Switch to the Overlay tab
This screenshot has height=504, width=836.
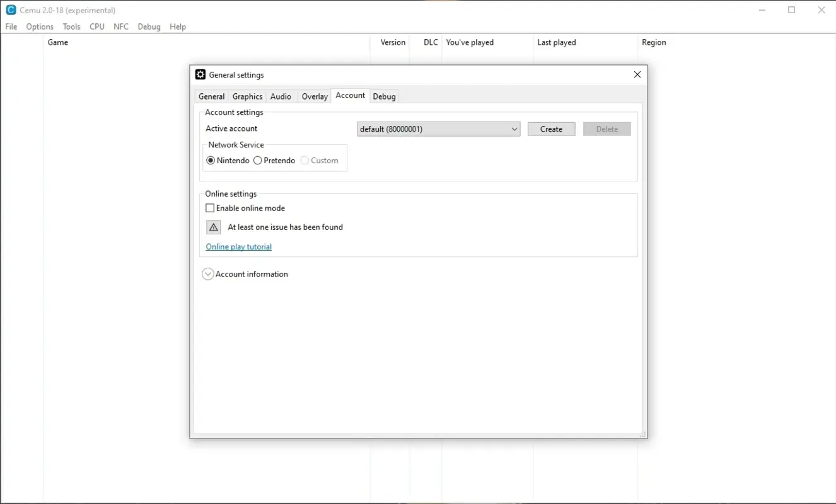click(x=314, y=96)
